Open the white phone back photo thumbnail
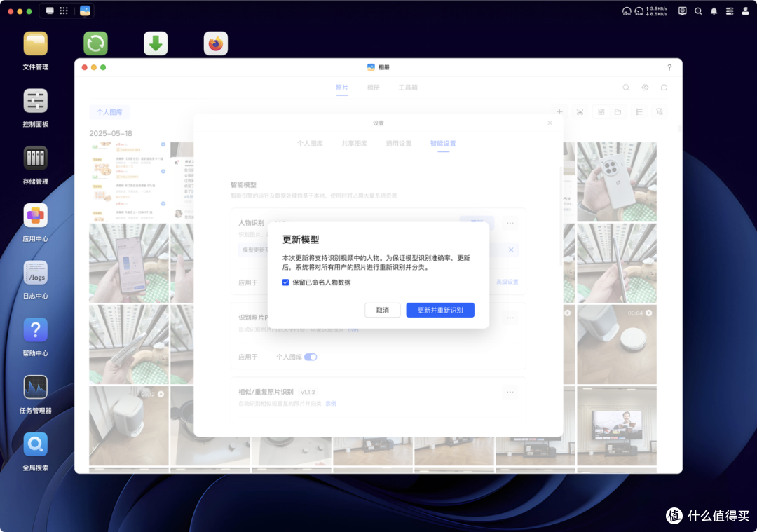Screen dimensions: 757x532 [x=617, y=182]
